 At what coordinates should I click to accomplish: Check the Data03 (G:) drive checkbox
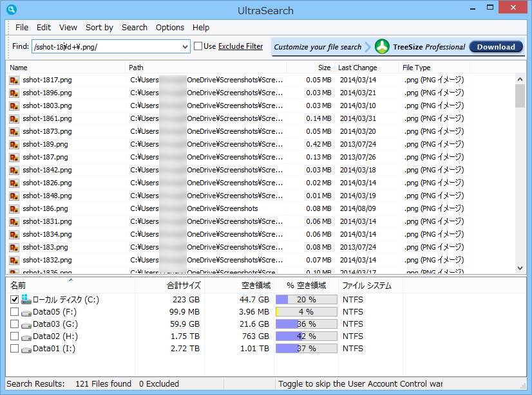click(14, 324)
